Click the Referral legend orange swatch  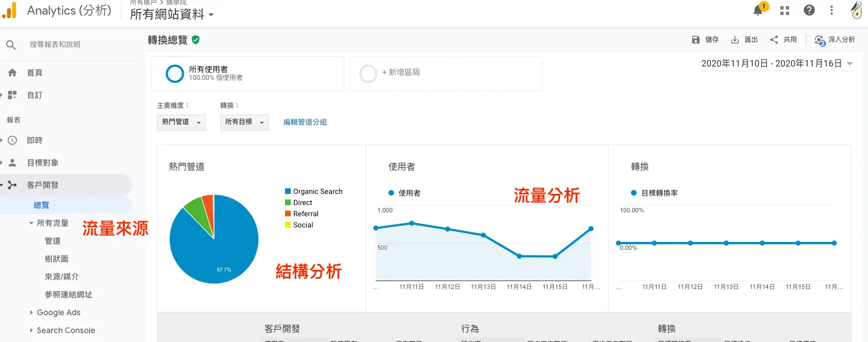(x=288, y=214)
